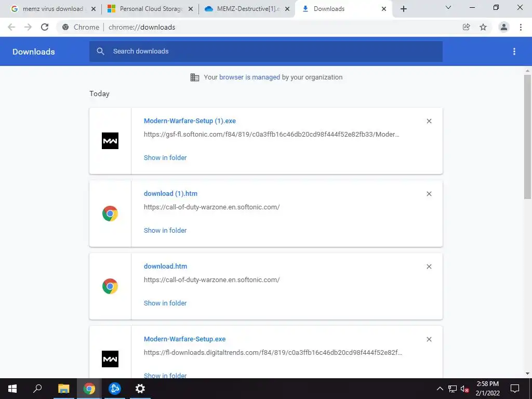Open the Settings gear on taskbar

click(140, 389)
